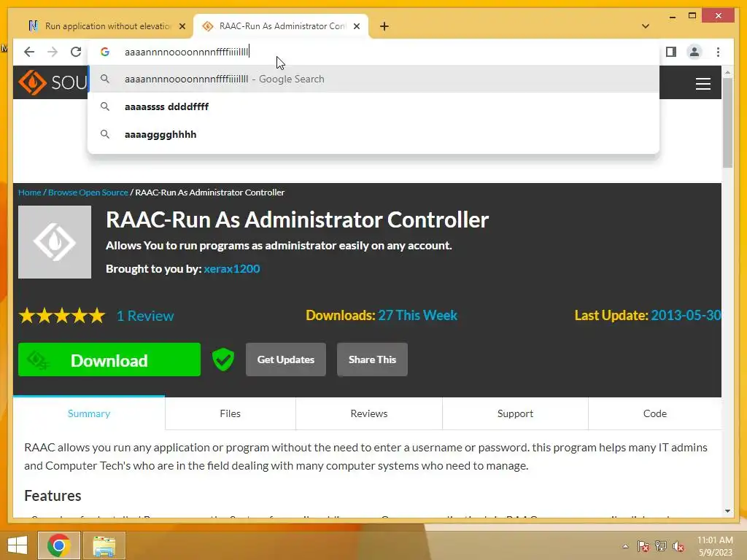This screenshot has height=560, width=747.
Task: Click '27 This Week' downloads link
Action: point(417,315)
